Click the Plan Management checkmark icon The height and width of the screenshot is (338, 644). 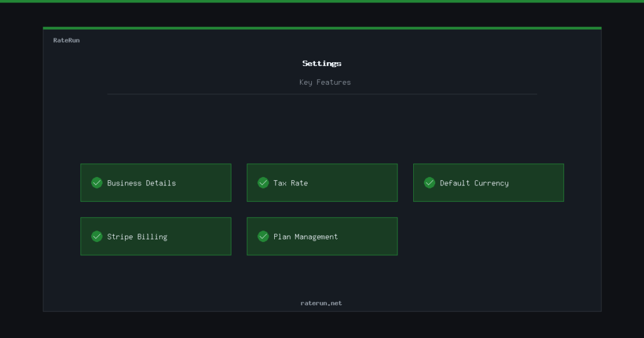pos(264,236)
